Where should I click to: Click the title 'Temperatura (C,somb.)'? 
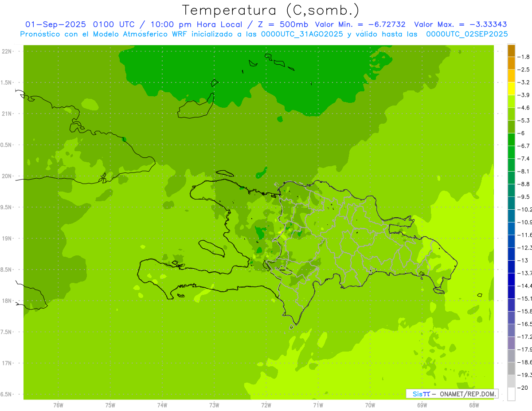(271, 10)
